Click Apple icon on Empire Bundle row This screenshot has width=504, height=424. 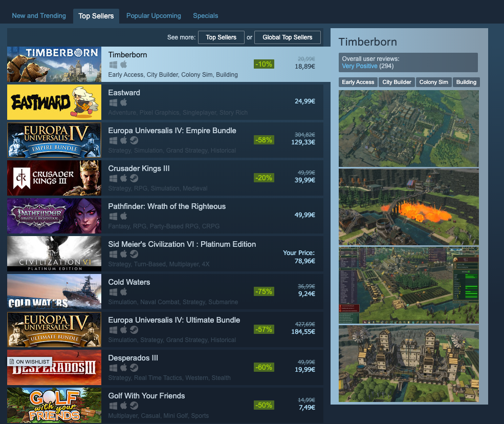coord(124,140)
